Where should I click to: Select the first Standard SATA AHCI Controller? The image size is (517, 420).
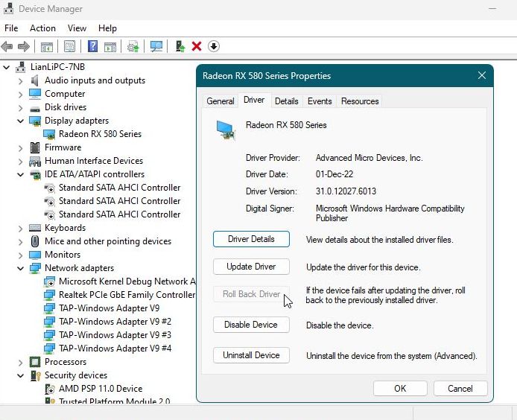pyautogui.click(x=119, y=188)
